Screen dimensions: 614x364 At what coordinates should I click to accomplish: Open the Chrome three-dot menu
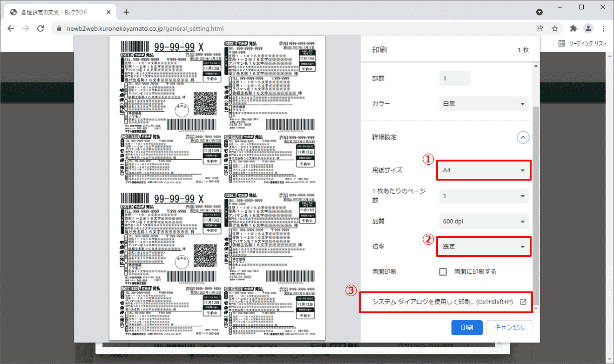pos(603,28)
